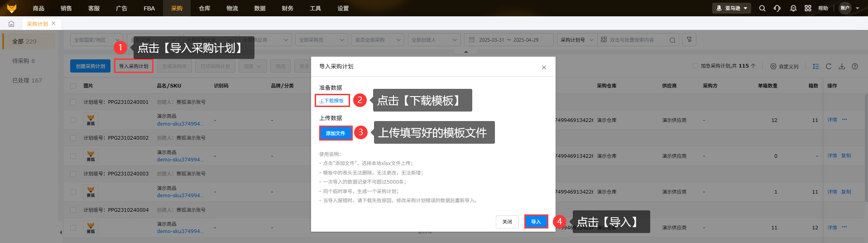Viewport: 868px width, 243px height.
Task: Click the batch-search grid icon in search box
Action: coord(604,40)
